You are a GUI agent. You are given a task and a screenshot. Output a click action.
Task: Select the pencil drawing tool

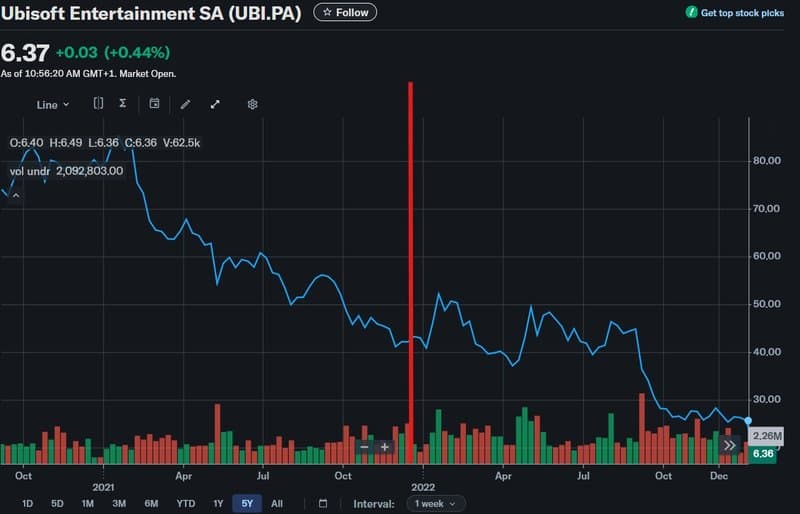(x=185, y=104)
